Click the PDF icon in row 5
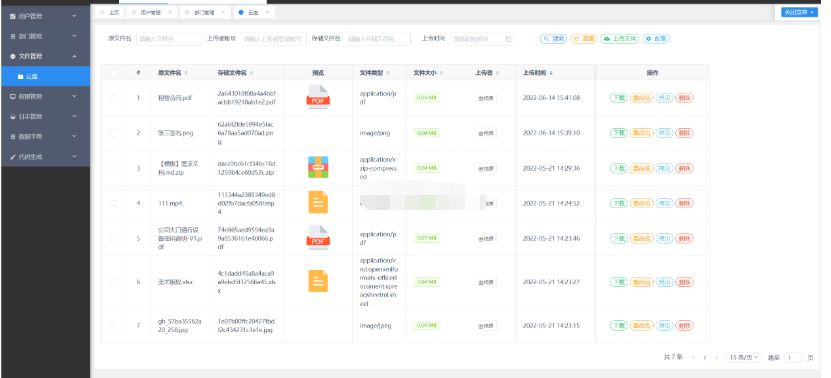 click(318, 238)
